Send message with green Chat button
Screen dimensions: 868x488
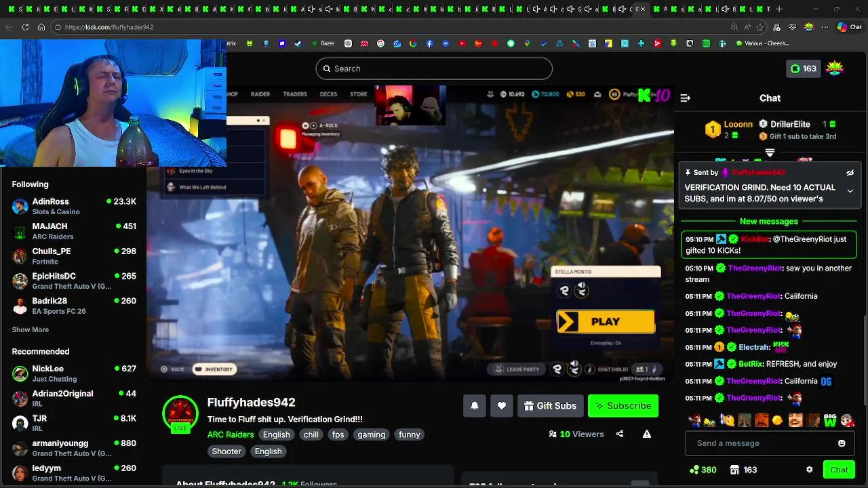coord(839,470)
